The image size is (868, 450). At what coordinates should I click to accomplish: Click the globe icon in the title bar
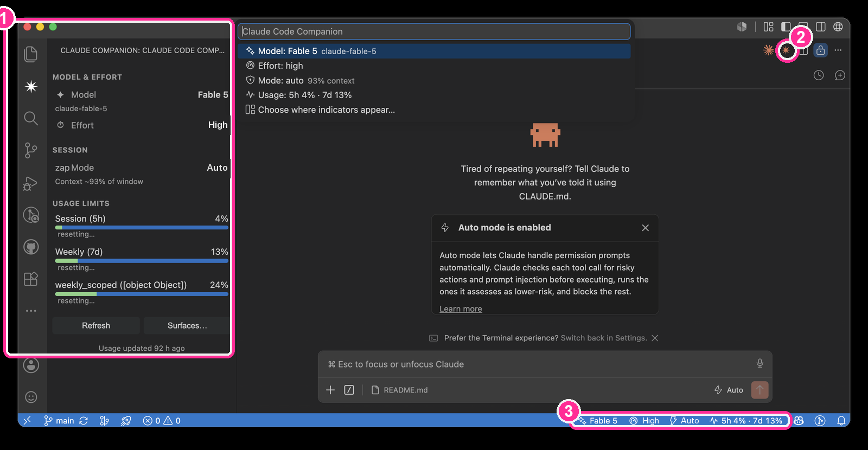click(838, 27)
